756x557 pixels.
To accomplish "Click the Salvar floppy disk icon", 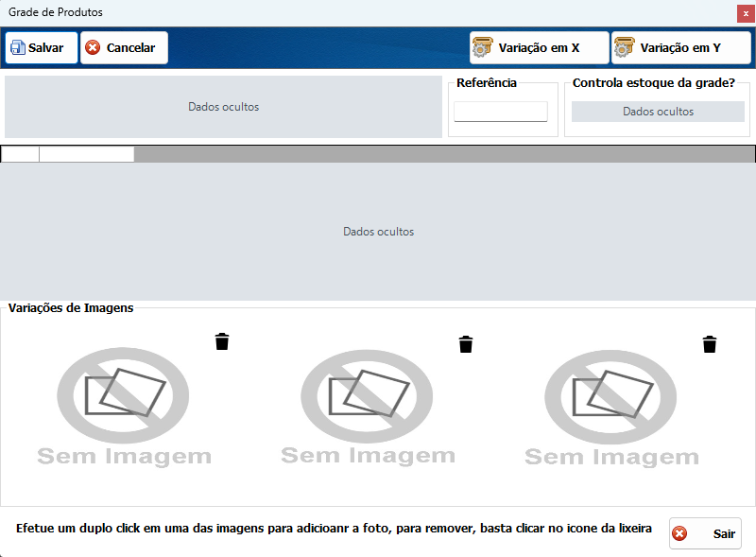I will [18, 48].
